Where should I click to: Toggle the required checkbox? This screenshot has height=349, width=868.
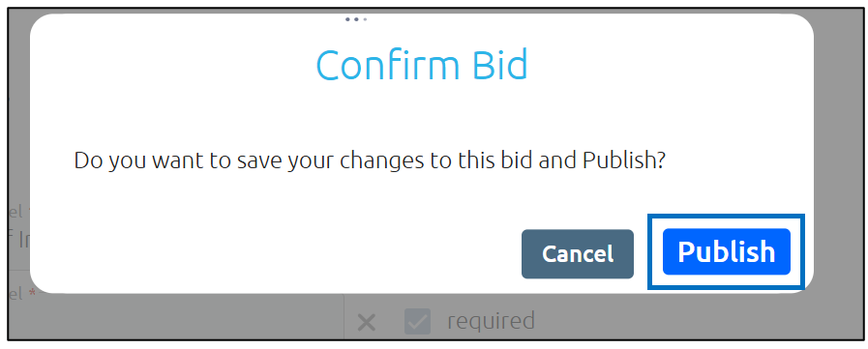(x=417, y=321)
